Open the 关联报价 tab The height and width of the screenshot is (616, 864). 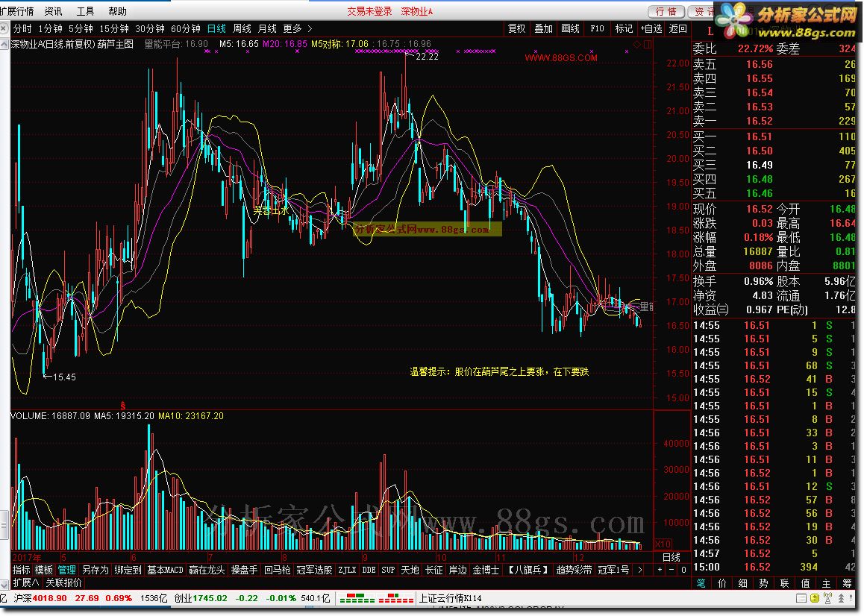63,582
